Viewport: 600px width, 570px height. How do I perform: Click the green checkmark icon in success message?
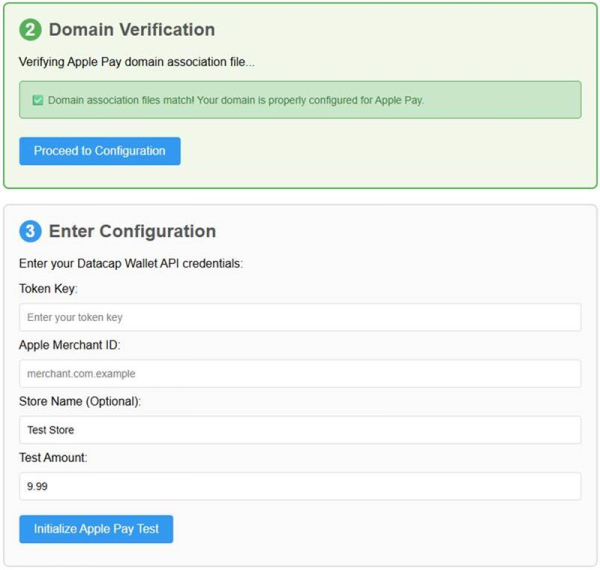point(38,100)
